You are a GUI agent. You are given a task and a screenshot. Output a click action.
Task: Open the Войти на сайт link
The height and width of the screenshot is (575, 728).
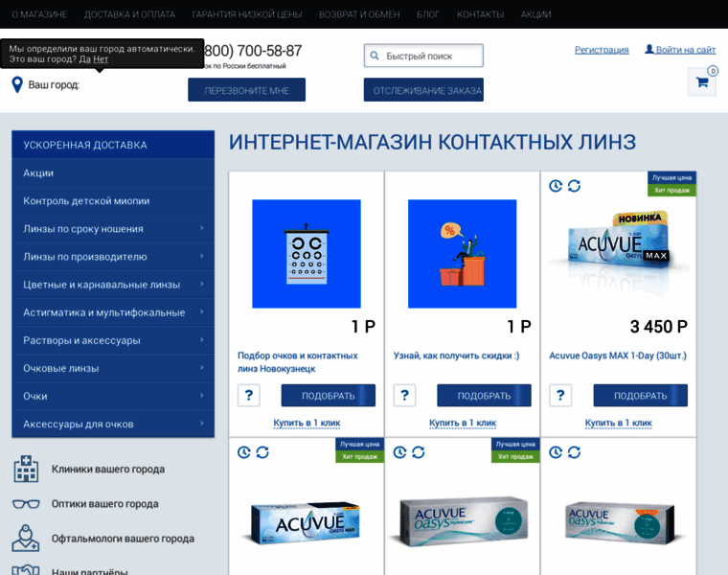tap(686, 50)
